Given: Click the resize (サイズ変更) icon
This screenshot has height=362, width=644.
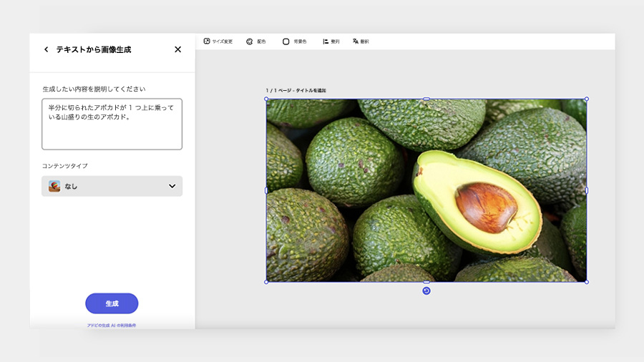Looking at the screenshot, I should pyautogui.click(x=207, y=41).
